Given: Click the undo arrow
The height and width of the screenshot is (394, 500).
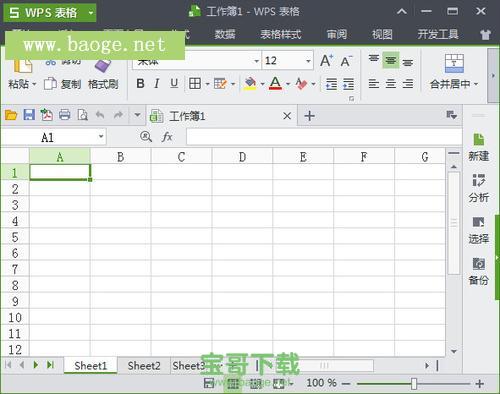Looking at the screenshot, I should coord(100,115).
